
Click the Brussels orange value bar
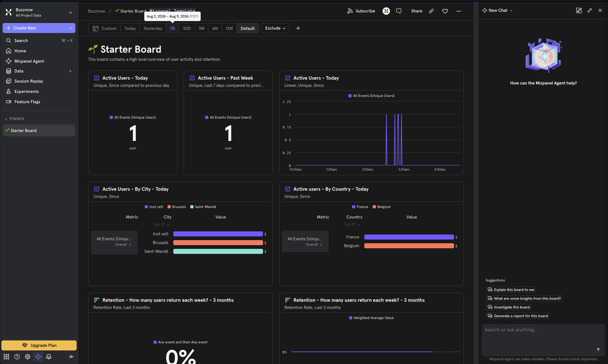click(x=218, y=243)
